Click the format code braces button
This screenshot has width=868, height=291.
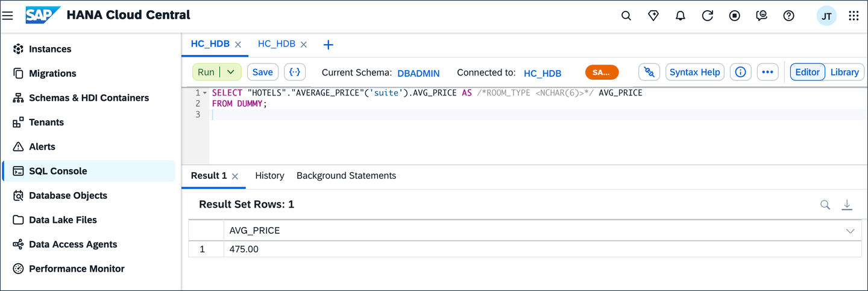[295, 72]
